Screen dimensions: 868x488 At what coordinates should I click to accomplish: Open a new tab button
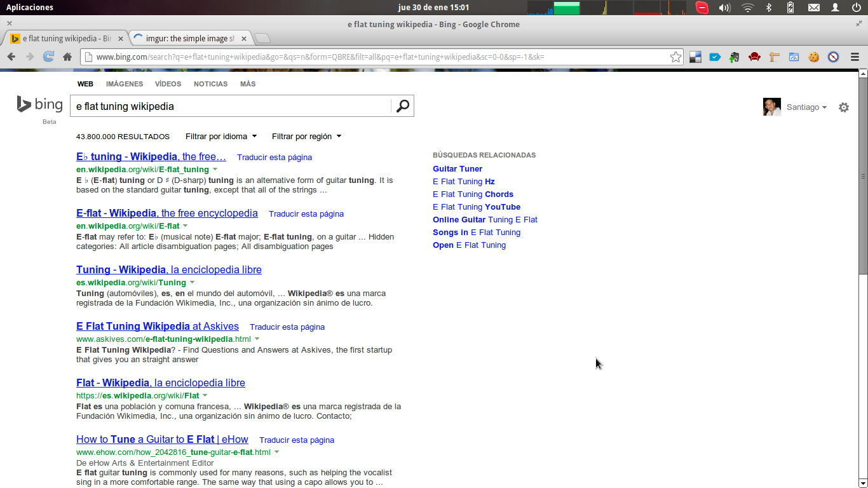(x=262, y=38)
